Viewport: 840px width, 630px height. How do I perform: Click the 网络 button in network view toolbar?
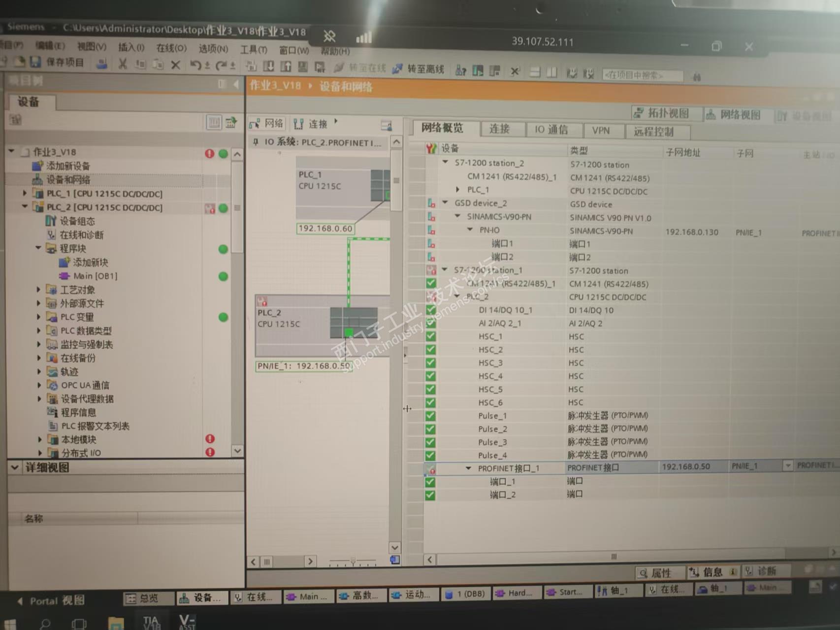266,123
